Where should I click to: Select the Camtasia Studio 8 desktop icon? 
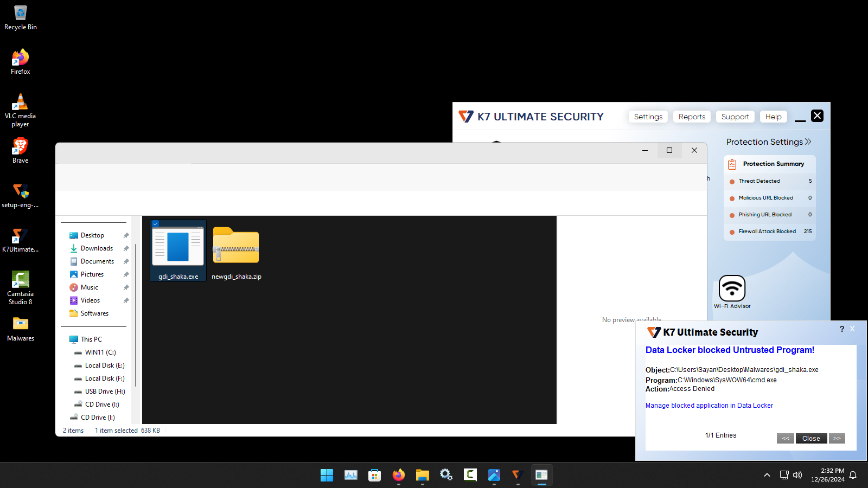tap(21, 288)
